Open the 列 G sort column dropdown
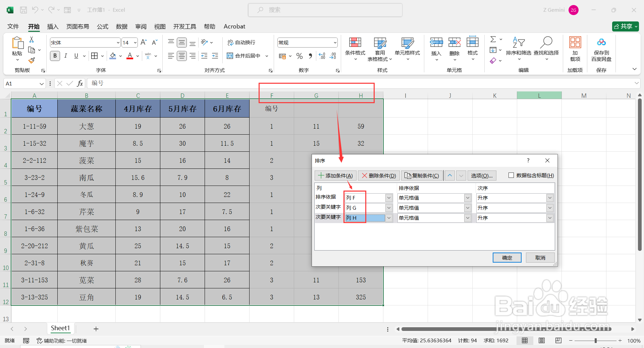The width and height of the screenshot is (644, 348). 389,208
